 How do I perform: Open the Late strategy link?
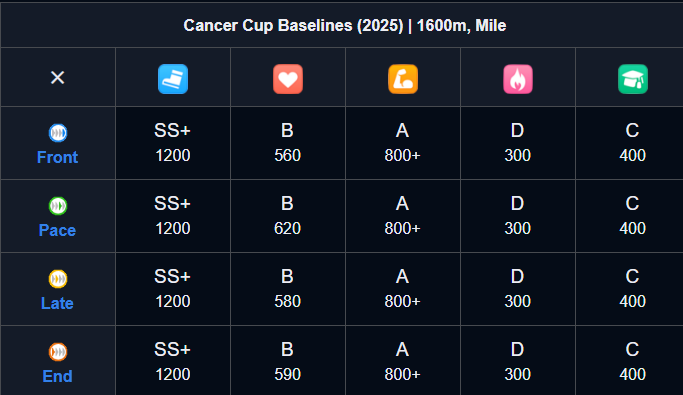coord(57,303)
